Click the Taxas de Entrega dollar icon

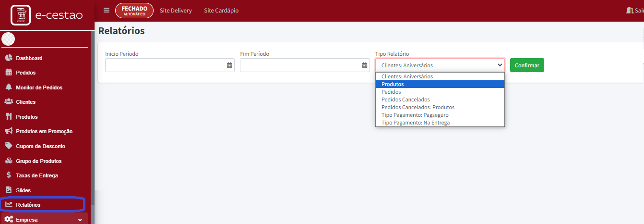point(9,175)
